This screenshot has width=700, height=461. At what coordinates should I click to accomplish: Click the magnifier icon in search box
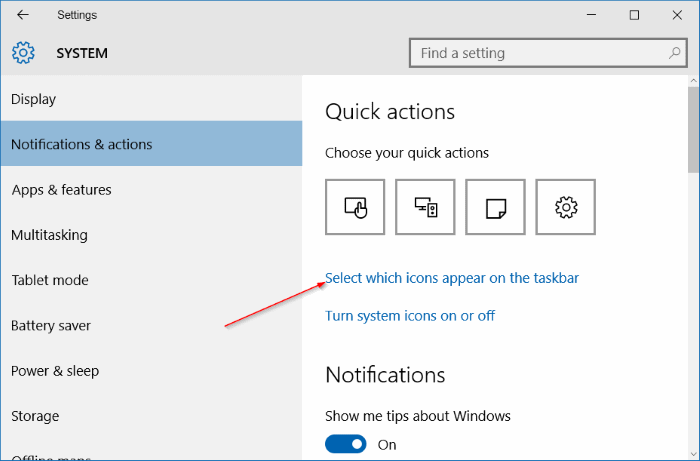[674, 53]
